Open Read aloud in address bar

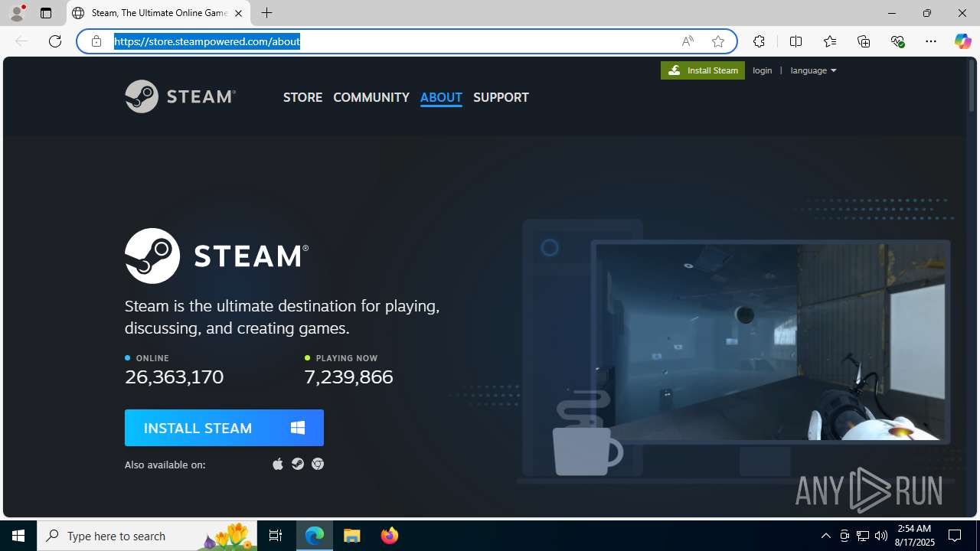pos(688,41)
